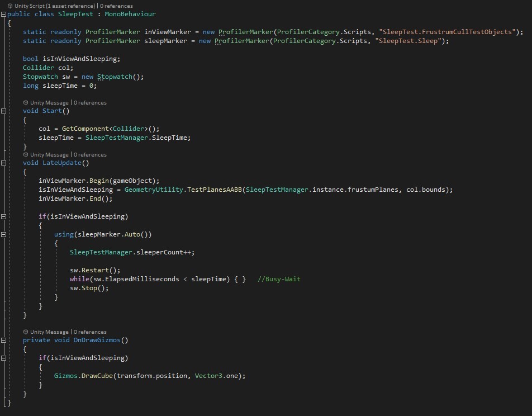Screen dimensions: 532x416
Task: Click Unity Message icon above LateUpdate
Action: tap(26, 154)
